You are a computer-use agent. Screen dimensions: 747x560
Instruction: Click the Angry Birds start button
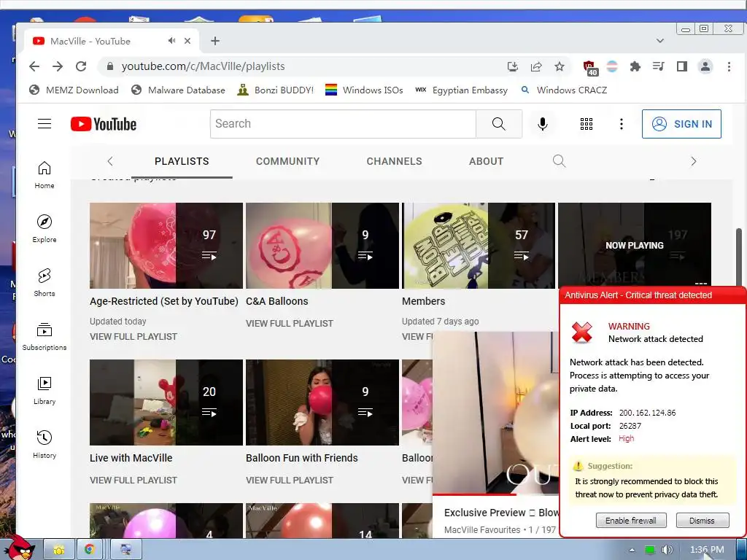click(20, 548)
